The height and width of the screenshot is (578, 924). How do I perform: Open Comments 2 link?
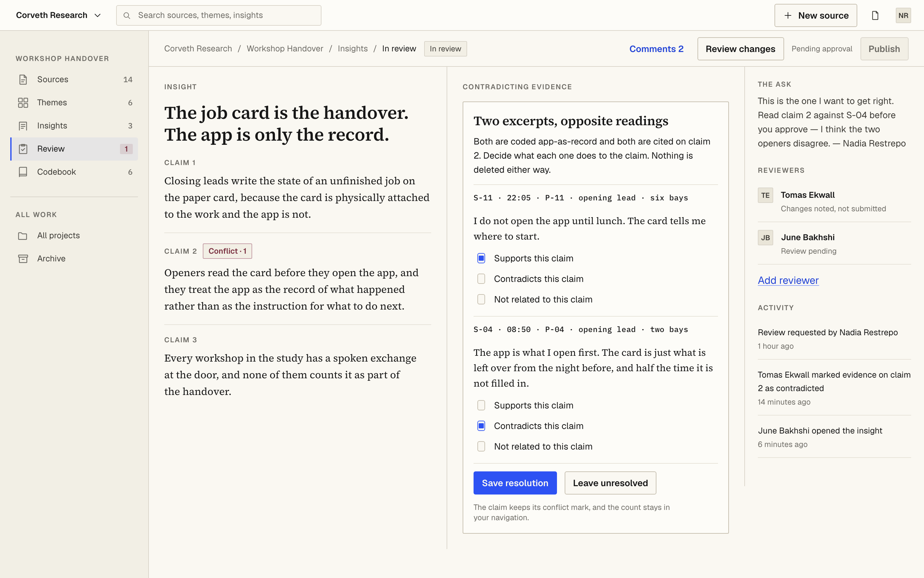click(x=656, y=49)
